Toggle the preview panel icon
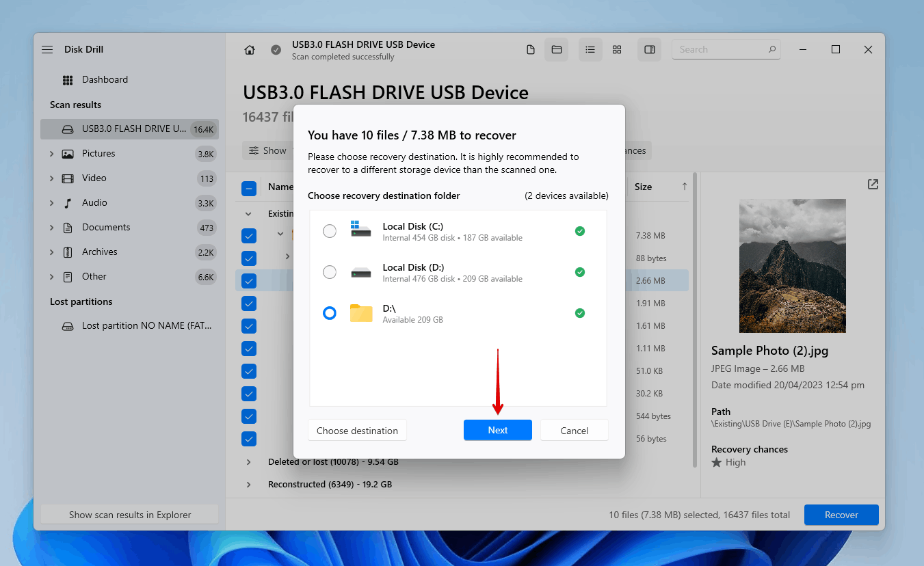Image resolution: width=924 pixels, height=566 pixels. pyautogui.click(x=650, y=50)
